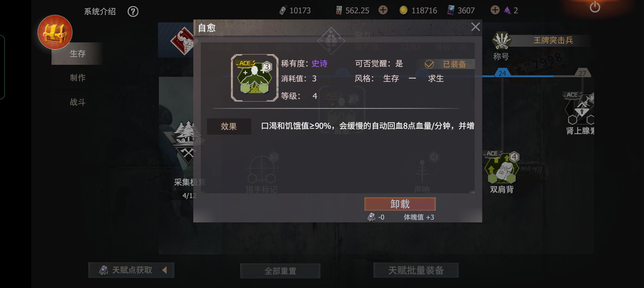Switch to the 制作 tab
This screenshot has height=288, width=644.
(77, 78)
